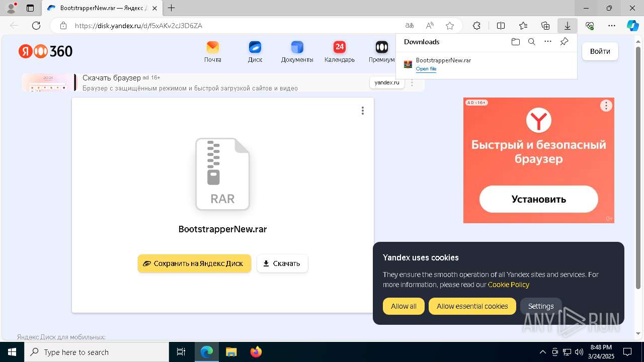Image resolution: width=644 pixels, height=362 pixels.
Task: Click the RAR file preview thumbnail
Action: coord(222,174)
